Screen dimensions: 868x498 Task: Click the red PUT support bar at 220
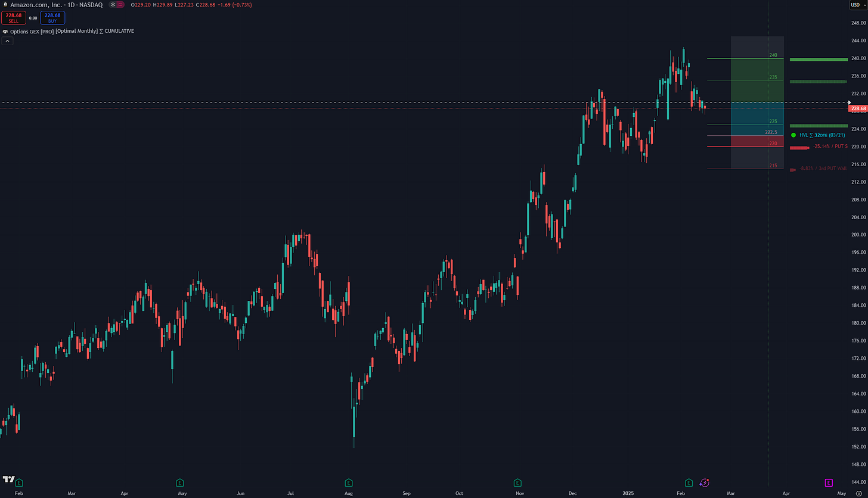(800, 148)
